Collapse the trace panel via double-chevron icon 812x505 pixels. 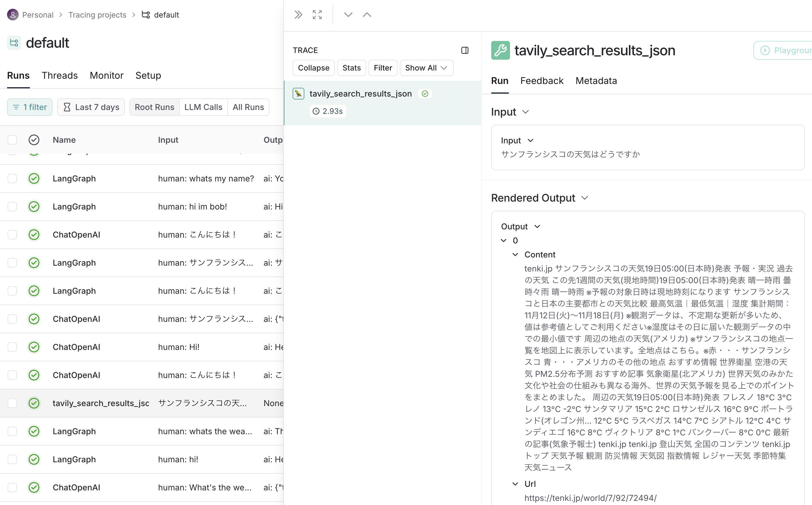298,15
